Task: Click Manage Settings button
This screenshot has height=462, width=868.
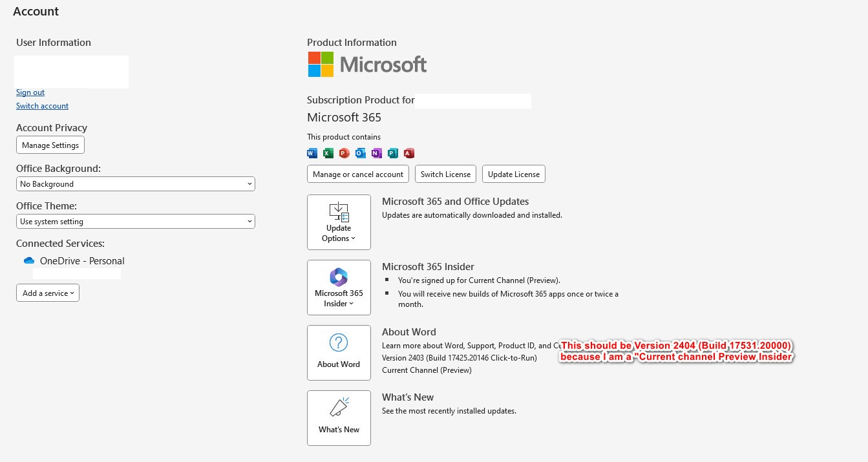Action: tap(50, 145)
